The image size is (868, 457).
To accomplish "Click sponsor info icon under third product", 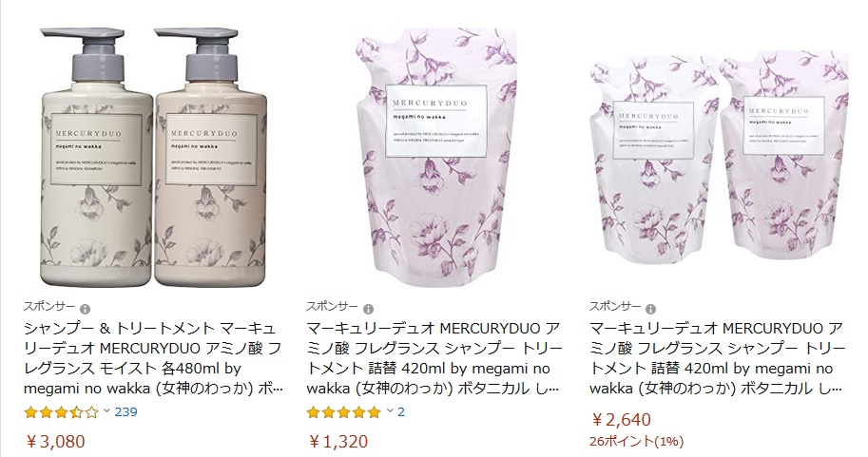I will tap(651, 309).
